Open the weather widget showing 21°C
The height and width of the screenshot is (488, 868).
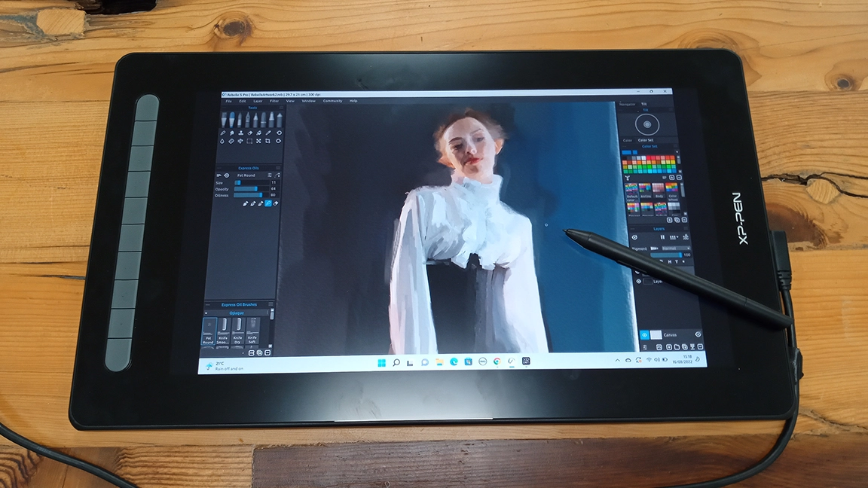(x=225, y=366)
